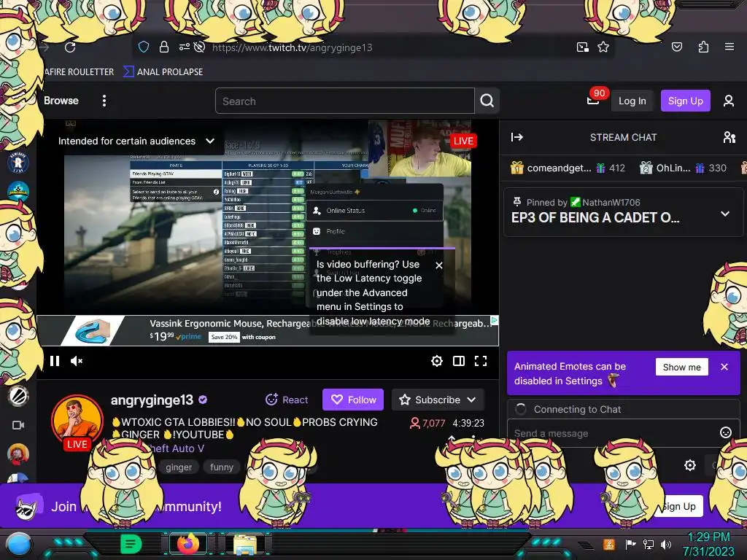
Task: Click the network icon in system tray
Action: (x=648, y=544)
